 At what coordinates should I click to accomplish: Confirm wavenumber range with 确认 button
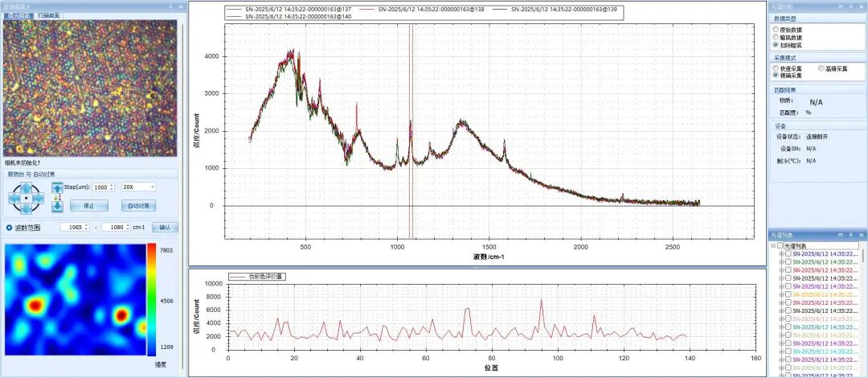165,228
